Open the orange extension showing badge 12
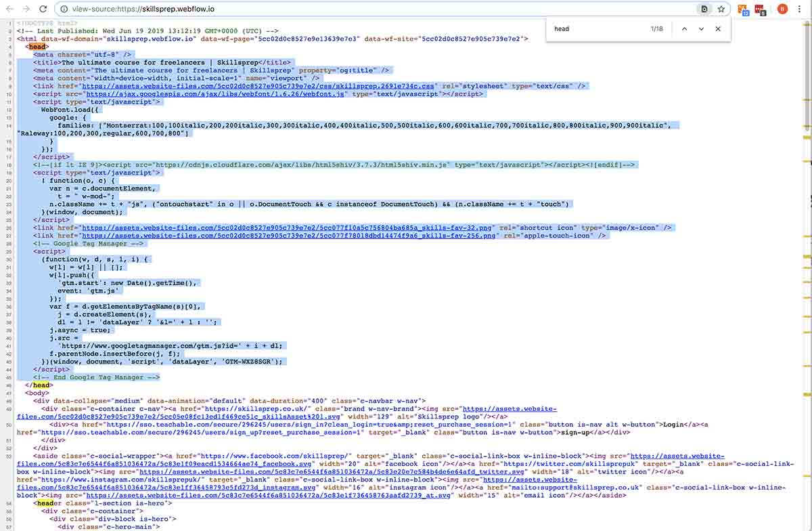The width and height of the screenshot is (812, 531). tap(742, 9)
